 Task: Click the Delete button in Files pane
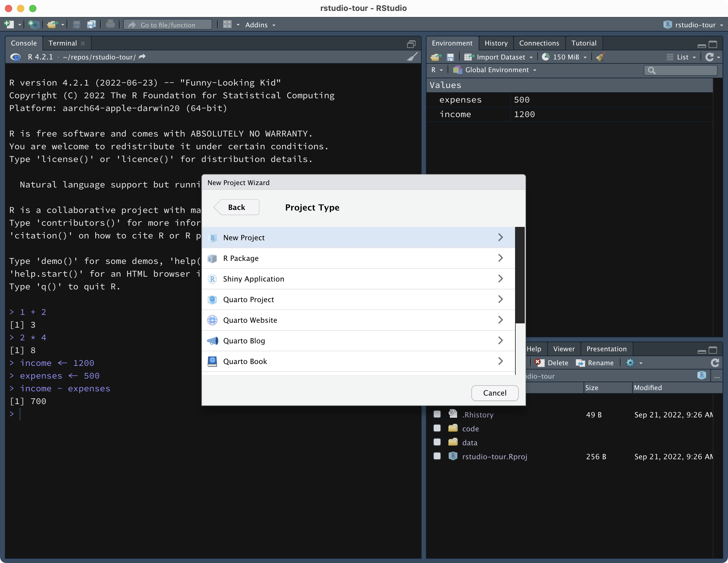point(552,363)
